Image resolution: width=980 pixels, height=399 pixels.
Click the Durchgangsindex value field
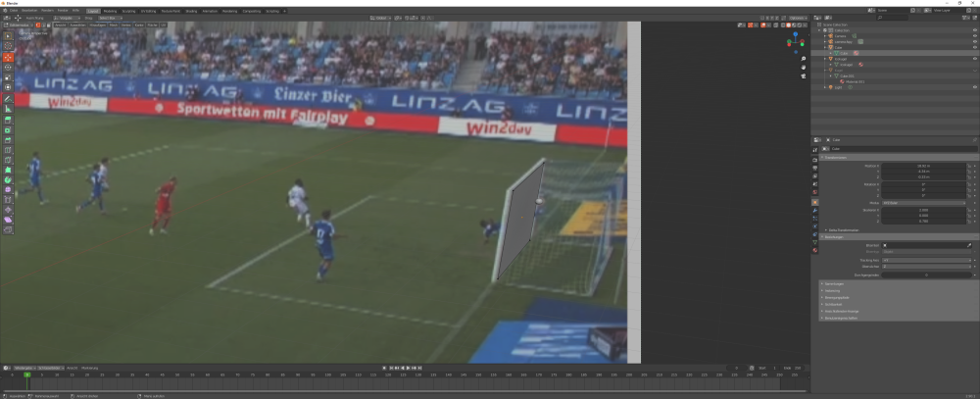pos(927,274)
